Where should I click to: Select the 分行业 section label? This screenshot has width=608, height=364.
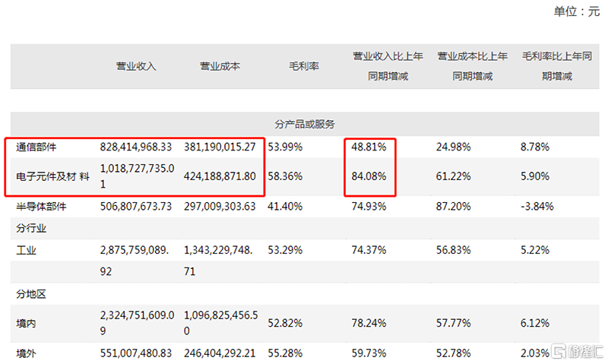31,228
